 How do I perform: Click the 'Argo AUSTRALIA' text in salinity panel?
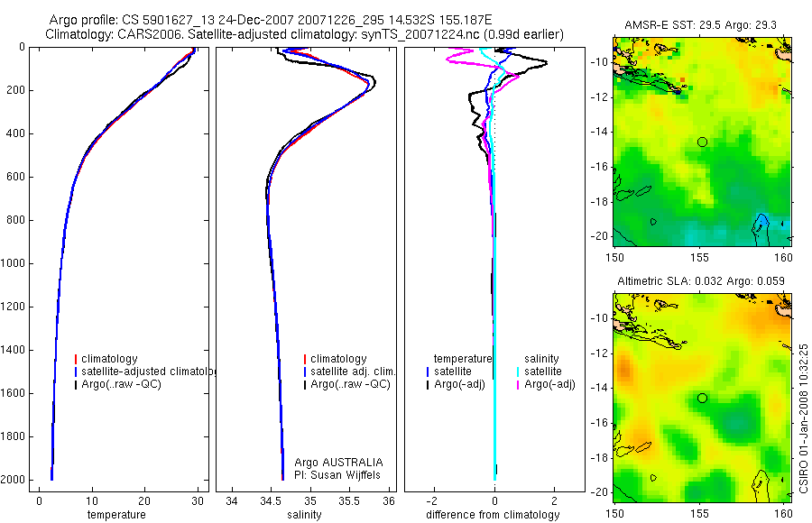coord(338,463)
